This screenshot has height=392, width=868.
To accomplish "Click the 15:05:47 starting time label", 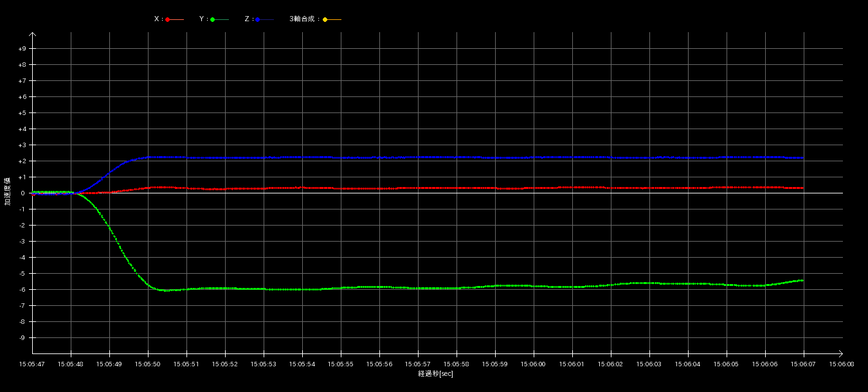I will tap(32, 364).
